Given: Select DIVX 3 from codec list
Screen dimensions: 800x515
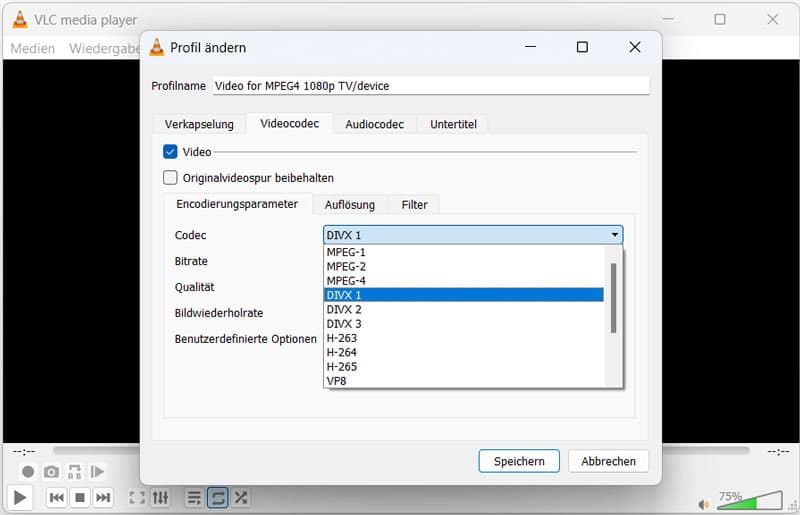Looking at the screenshot, I should [x=464, y=324].
